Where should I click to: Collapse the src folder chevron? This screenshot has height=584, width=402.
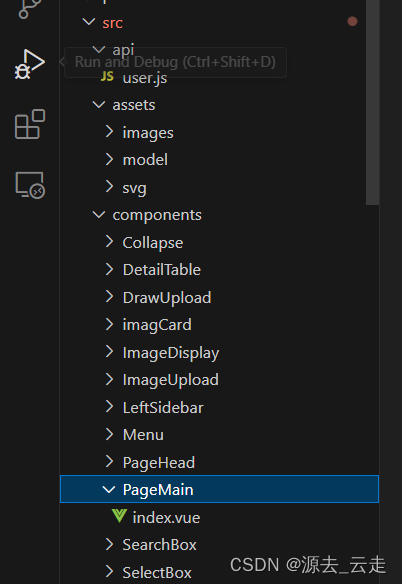pyautogui.click(x=89, y=22)
